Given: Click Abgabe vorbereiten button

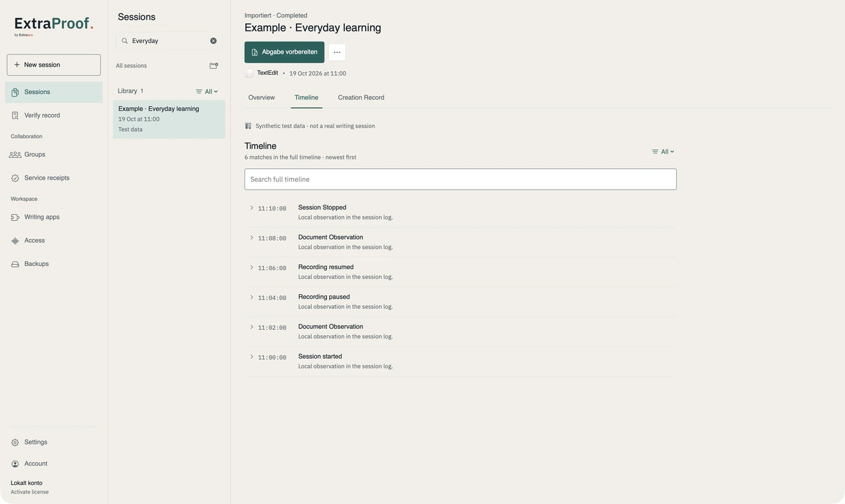Looking at the screenshot, I should [x=284, y=52].
